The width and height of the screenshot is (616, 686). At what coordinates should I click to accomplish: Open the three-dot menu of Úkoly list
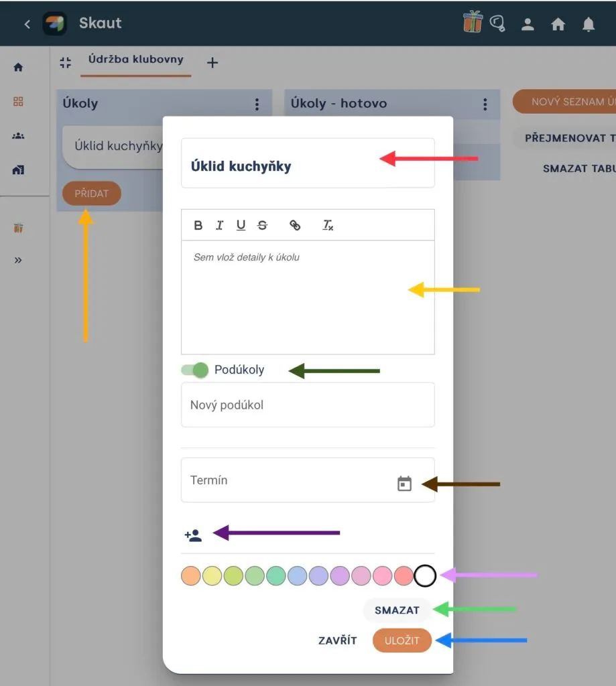click(257, 104)
